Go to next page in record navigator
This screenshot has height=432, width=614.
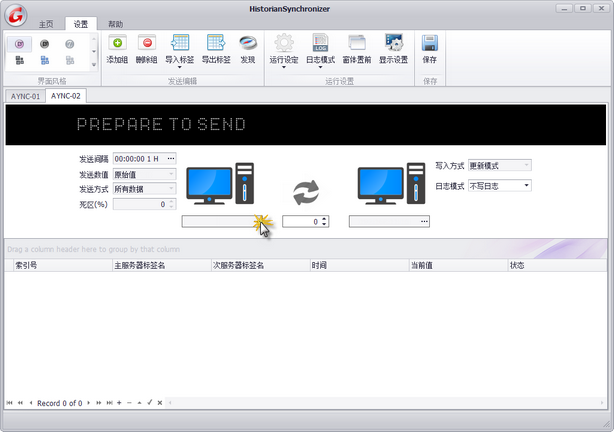(x=99, y=403)
